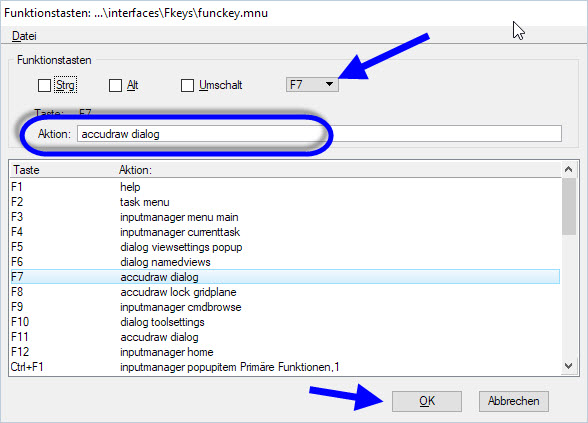Select the F1 help row

pyautogui.click(x=285, y=187)
